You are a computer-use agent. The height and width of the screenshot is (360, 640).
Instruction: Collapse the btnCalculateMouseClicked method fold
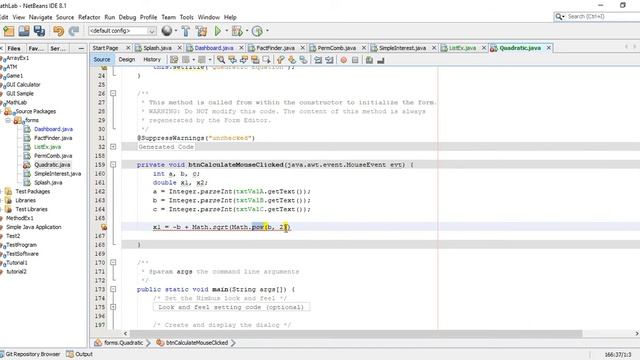[113, 165]
